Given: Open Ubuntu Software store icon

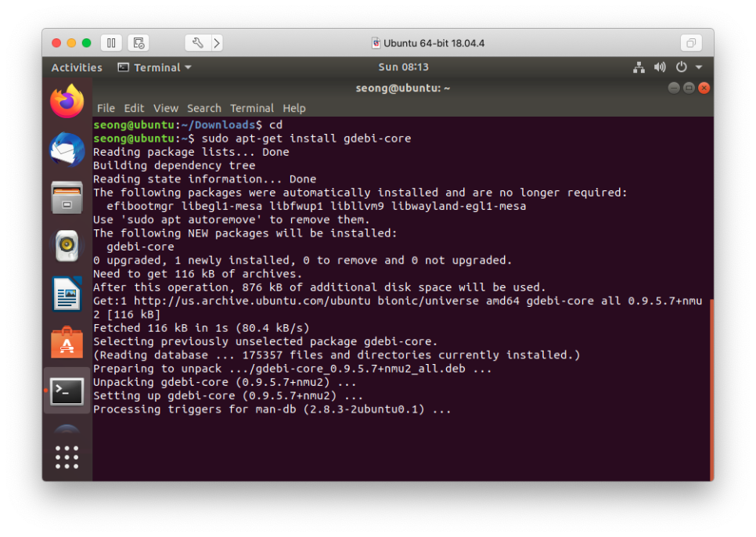Looking at the screenshot, I should coord(67,342).
